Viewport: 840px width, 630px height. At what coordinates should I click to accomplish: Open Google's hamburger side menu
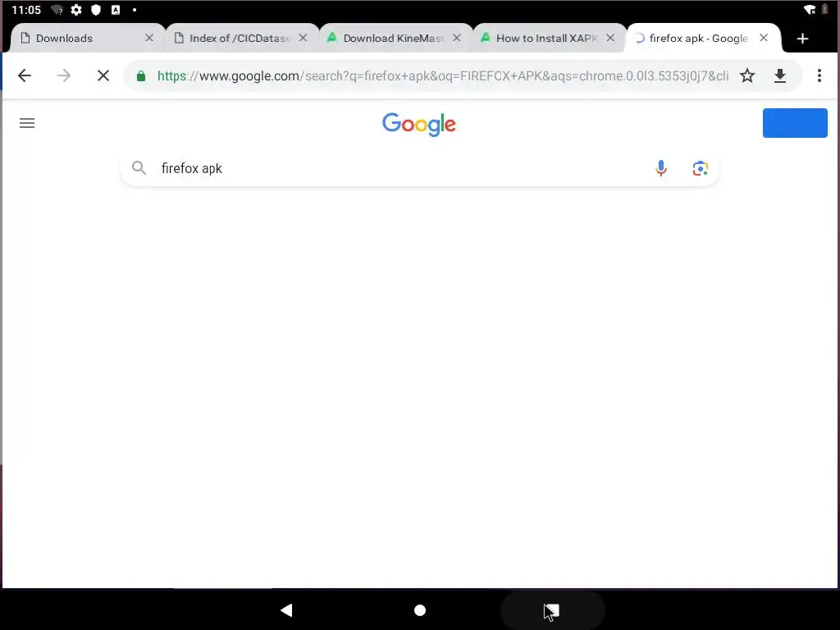[27, 123]
